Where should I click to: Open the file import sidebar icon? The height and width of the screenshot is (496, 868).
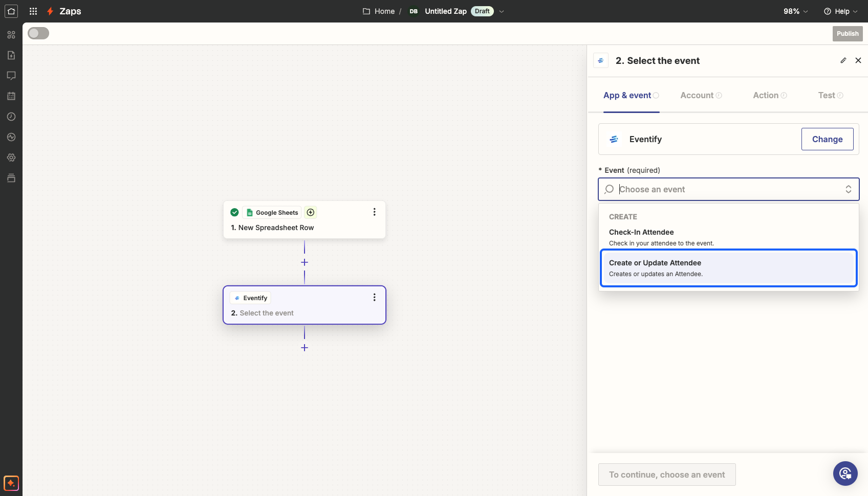[x=11, y=55]
